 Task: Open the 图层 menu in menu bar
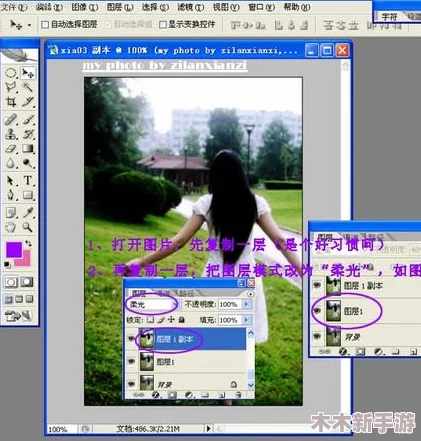[x=120, y=7]
